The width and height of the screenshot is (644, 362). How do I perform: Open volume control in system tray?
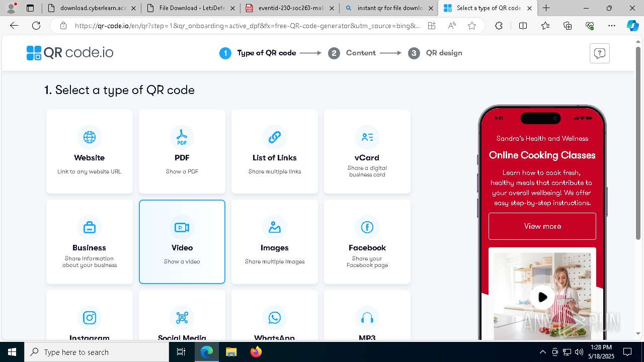point(579,352)
